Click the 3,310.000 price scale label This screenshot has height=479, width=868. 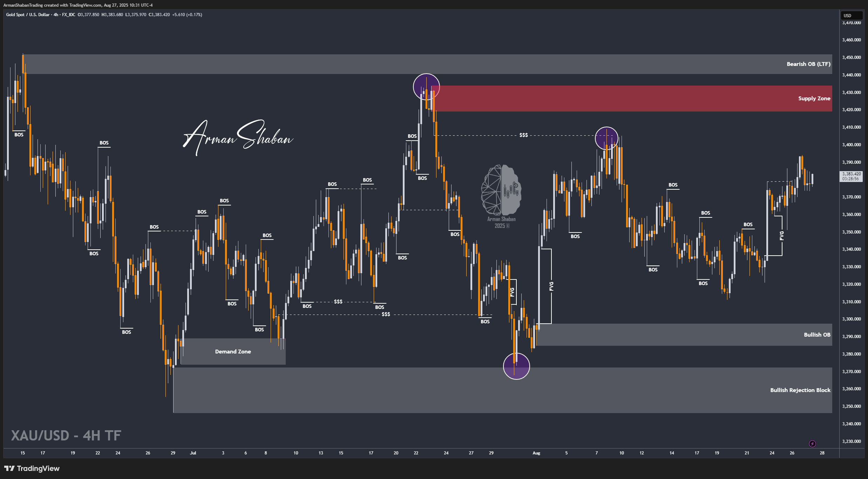[852, 302]
